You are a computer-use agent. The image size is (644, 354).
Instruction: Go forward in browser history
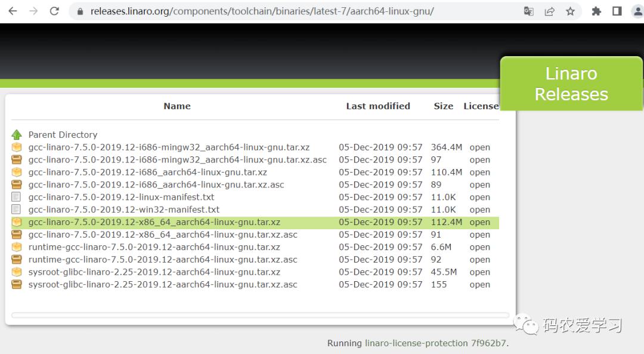(33, 11)
